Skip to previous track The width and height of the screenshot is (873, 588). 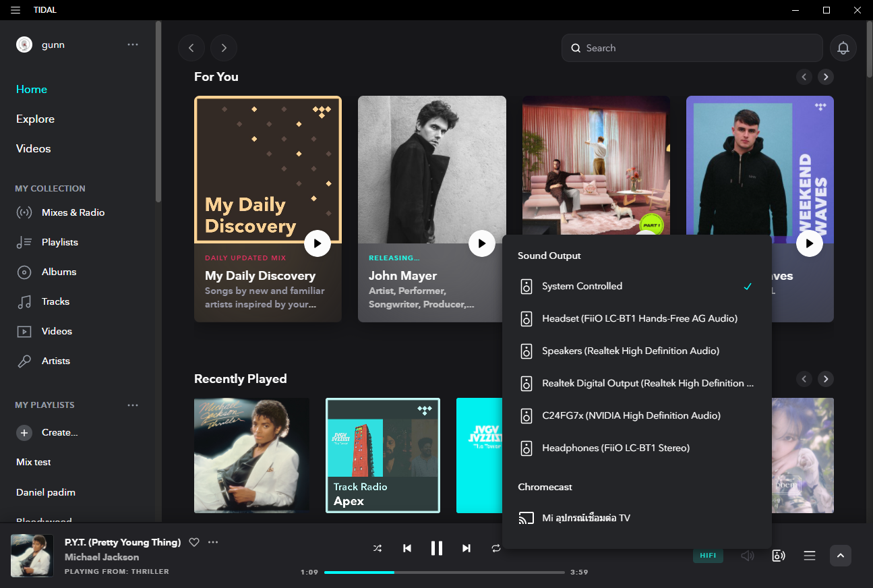[407, 548]
